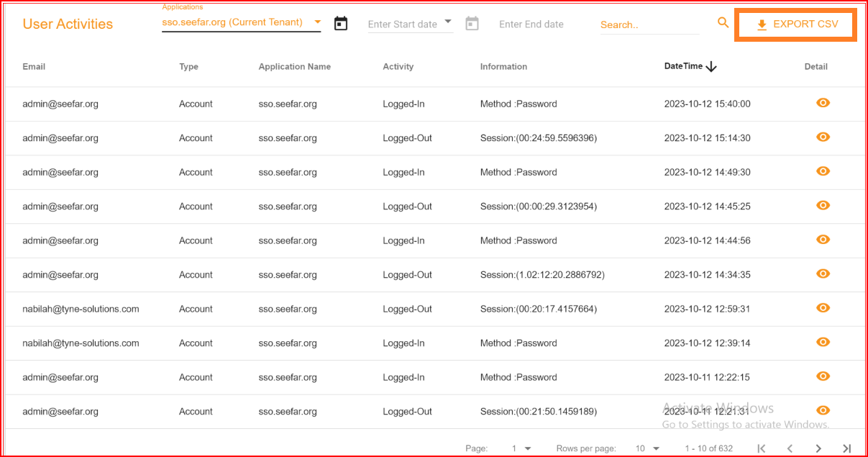Screen dimensions: 868x457
Task: Open detail eye for the 12:21:31 entry
Action: (823, 410)
